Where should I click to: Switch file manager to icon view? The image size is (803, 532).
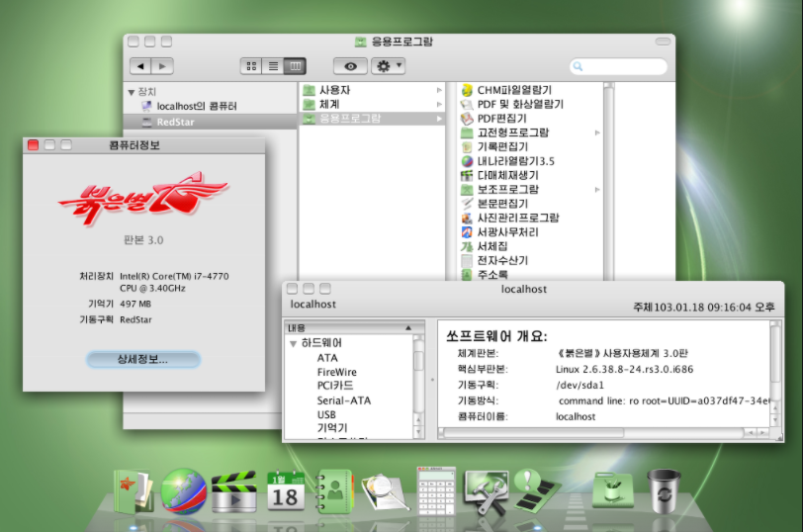click(251, 66)
